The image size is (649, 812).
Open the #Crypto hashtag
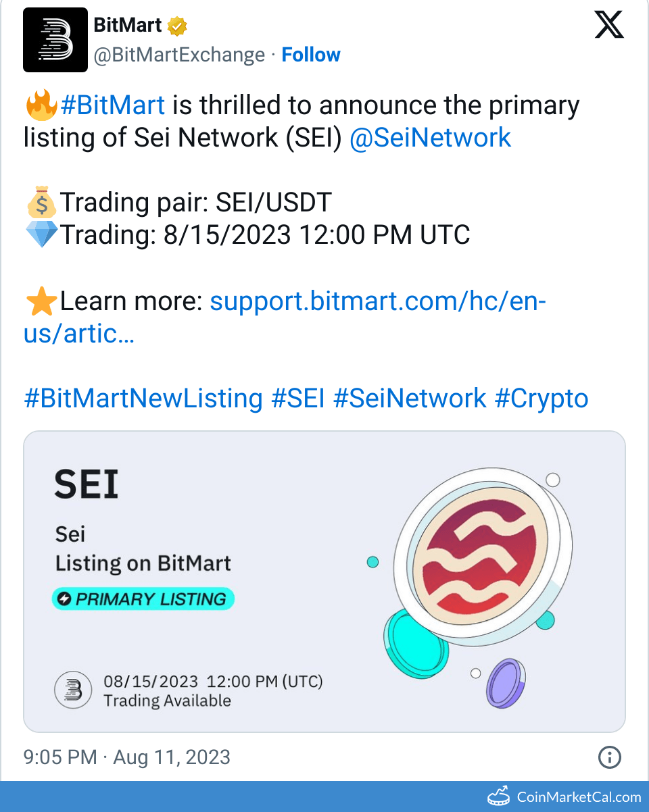pyautogui.click(x=542, y=398)
